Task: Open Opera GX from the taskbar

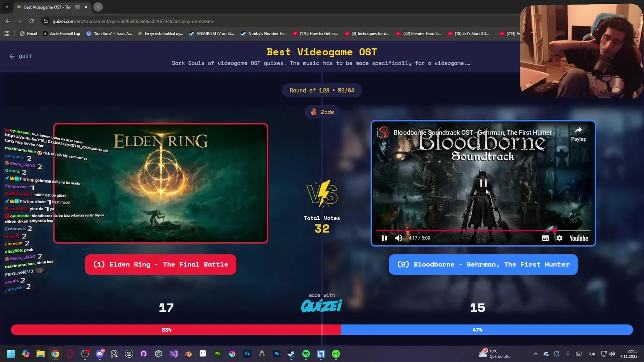Action: 70,354
